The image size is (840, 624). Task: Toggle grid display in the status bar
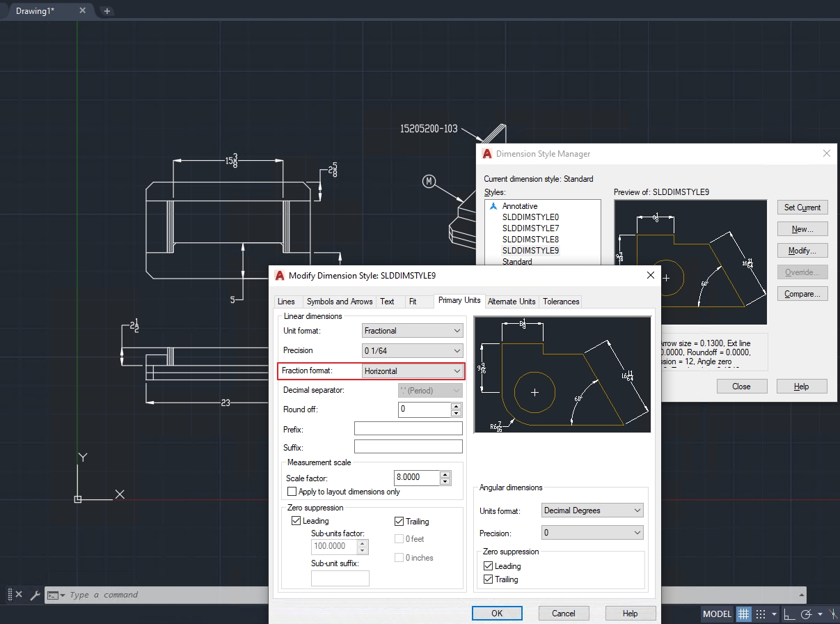tap(744, 614)
